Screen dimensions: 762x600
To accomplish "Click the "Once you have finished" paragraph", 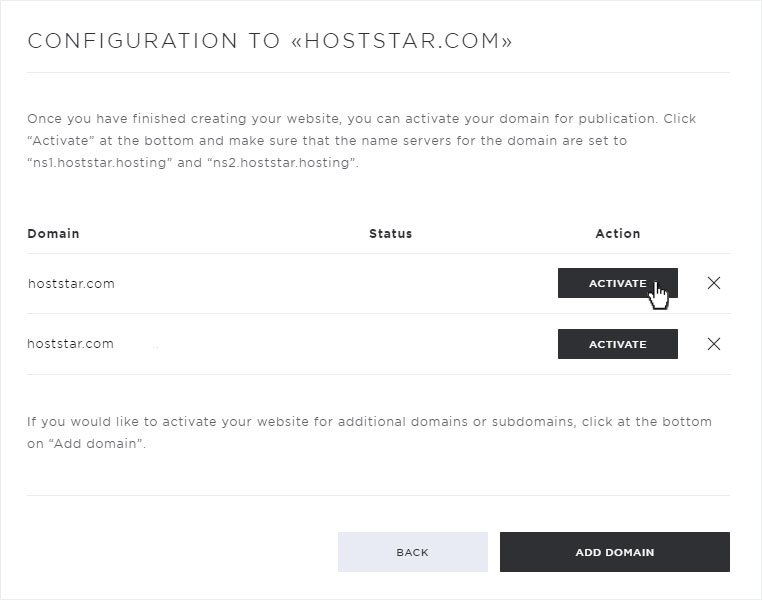I will [362, 140].
